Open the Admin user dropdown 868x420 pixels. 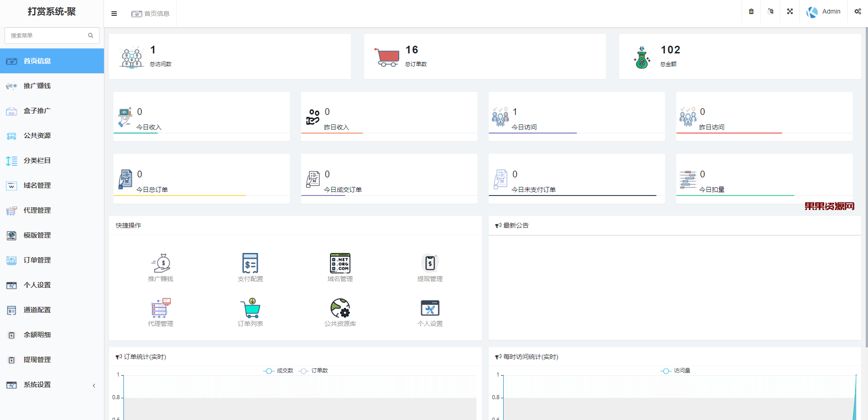click(x=824, y=12)
